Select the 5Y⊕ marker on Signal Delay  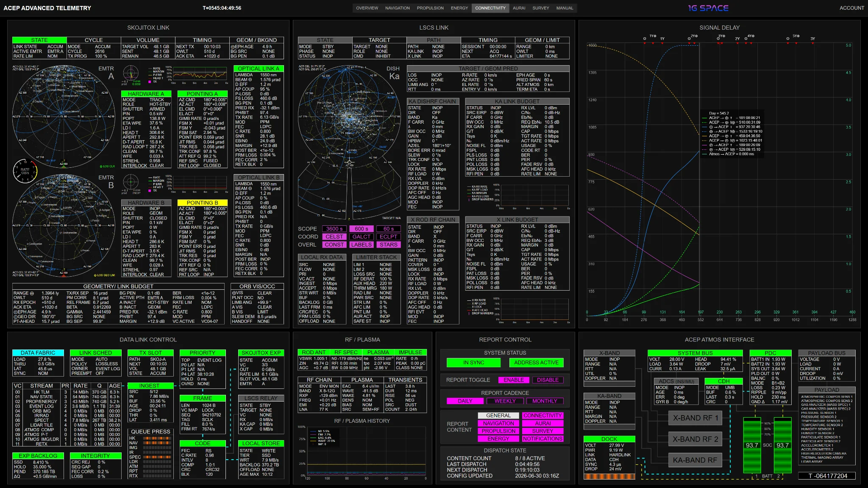click(x=796, y=36)
